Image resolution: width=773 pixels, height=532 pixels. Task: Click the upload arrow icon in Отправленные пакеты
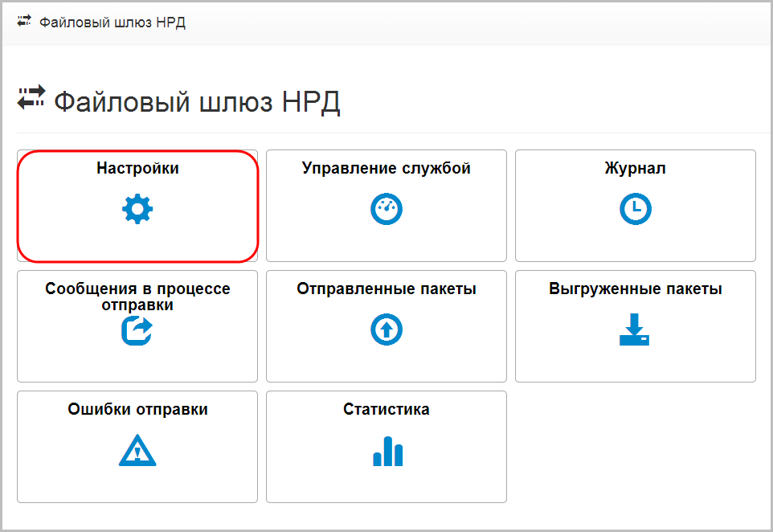pyautogui.click(x=386, y=329)
